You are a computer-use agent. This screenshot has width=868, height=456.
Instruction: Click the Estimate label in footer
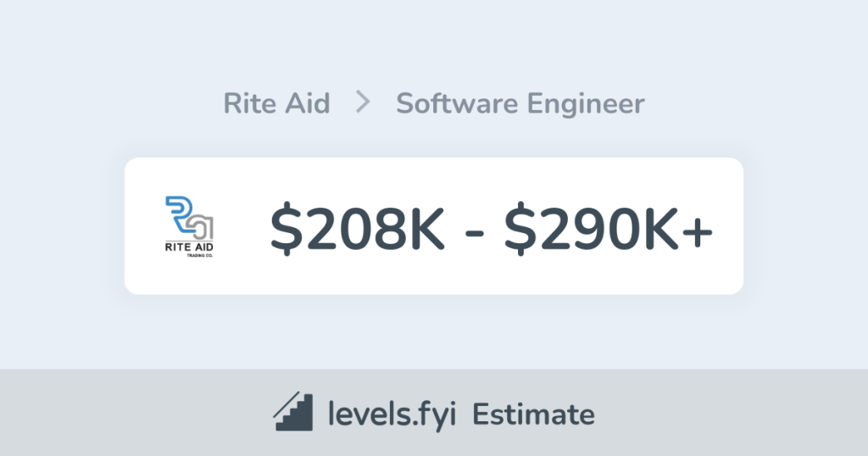[x=533, y=414]
